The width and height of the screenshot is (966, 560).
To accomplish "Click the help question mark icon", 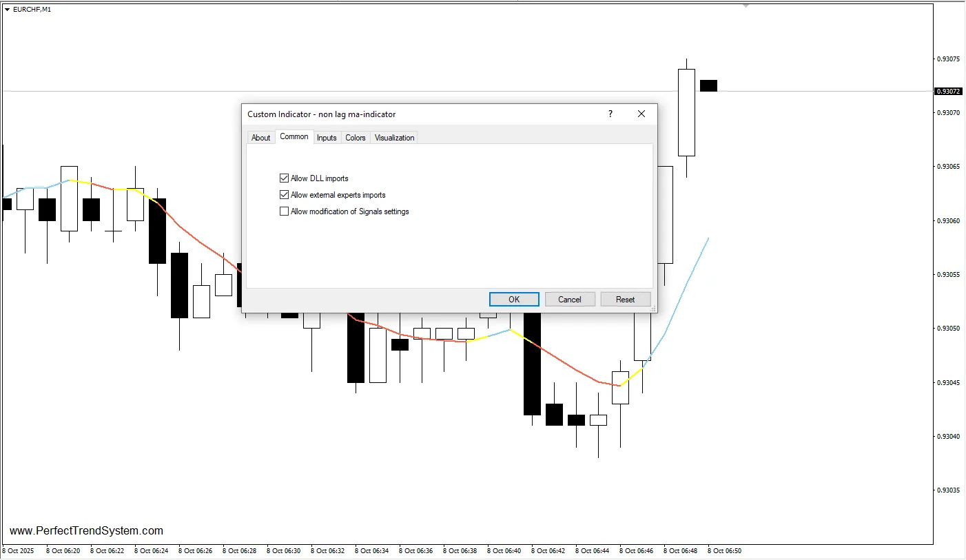I will point(610,114).
